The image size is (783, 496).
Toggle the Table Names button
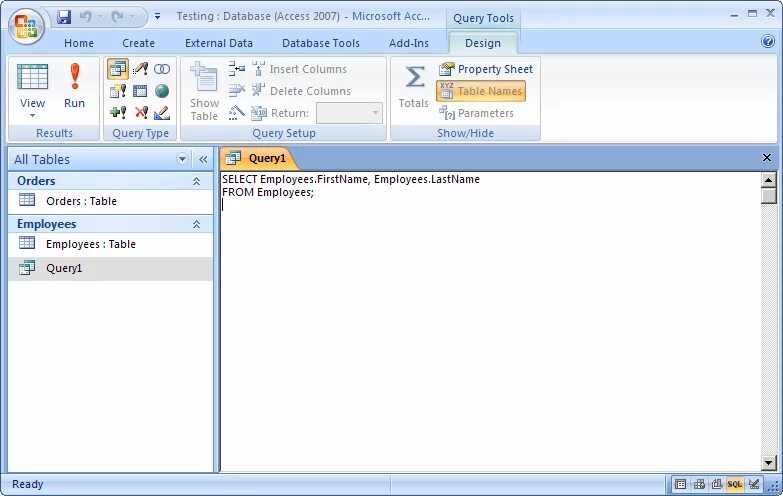(481, 91)
